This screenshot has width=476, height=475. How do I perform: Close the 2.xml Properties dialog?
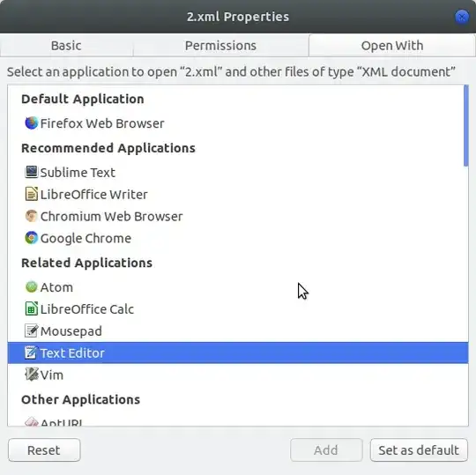(462, 17)
